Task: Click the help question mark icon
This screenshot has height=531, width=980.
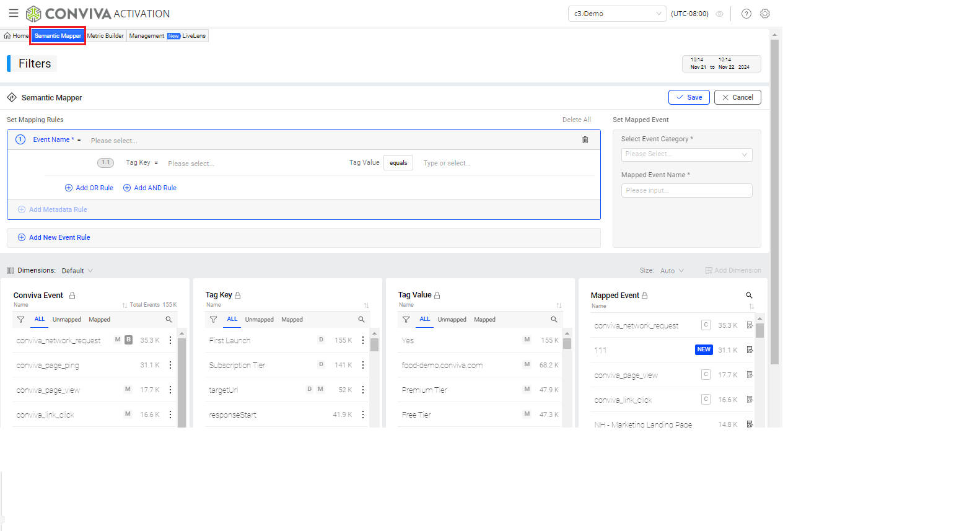Action: [746, 14]
